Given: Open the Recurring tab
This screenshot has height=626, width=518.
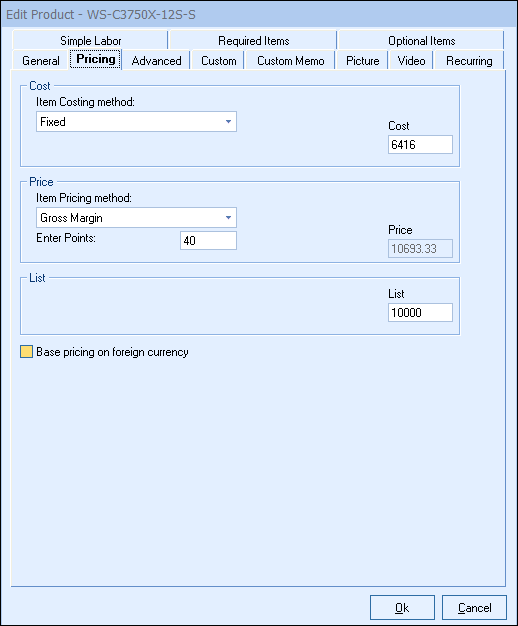Looking at the screenshot, I should pyautogui.click(x=469, y=61).
